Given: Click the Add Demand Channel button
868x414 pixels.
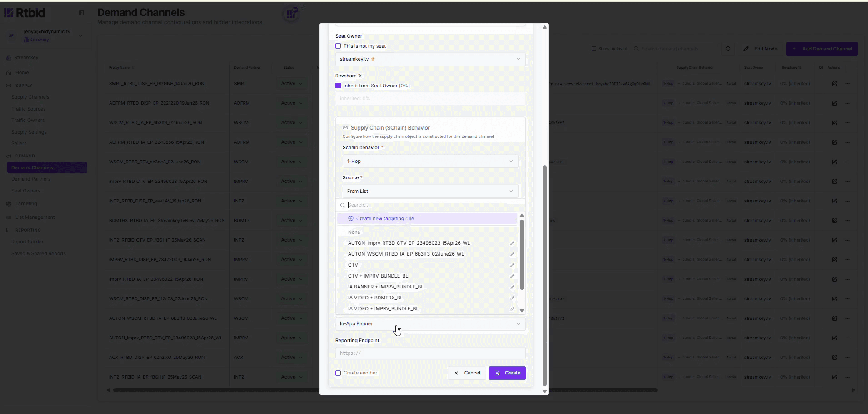Looking at the screenshot, I should (x=822, y=49).
